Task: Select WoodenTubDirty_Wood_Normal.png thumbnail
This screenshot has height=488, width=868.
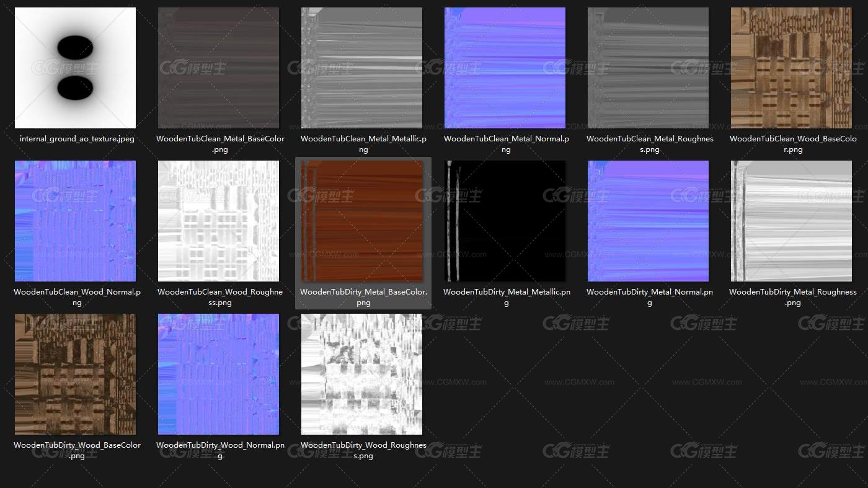Action: pos(218,374)
